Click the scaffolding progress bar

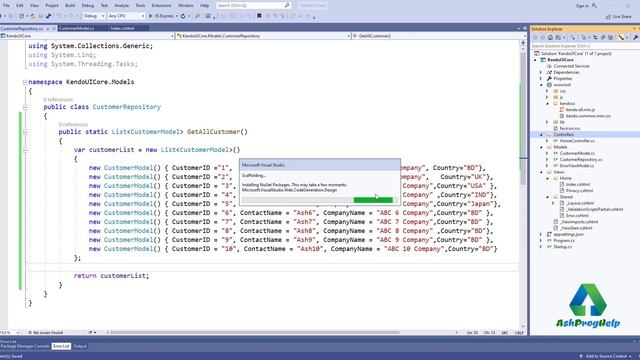(319, 200)
